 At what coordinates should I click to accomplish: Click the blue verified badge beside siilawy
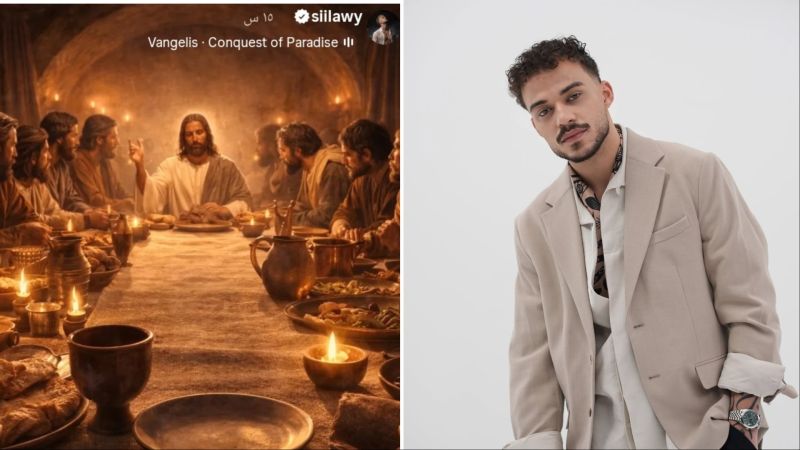click(302, 17)
